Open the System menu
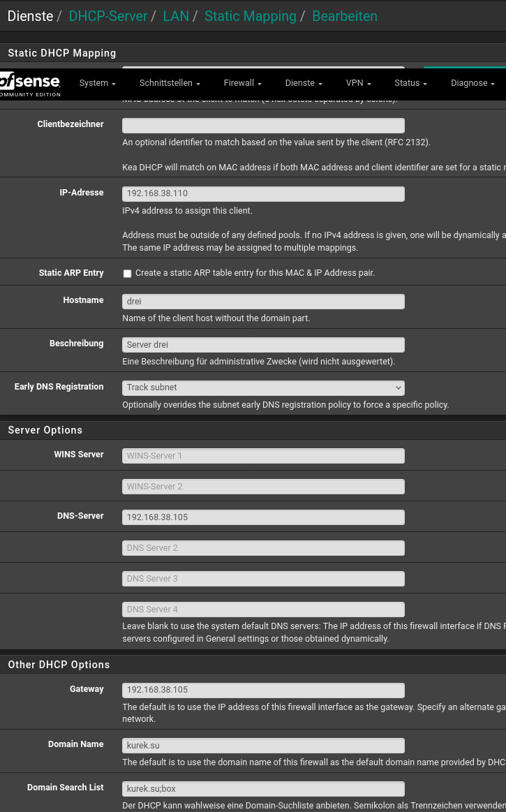 coord(97,83)
